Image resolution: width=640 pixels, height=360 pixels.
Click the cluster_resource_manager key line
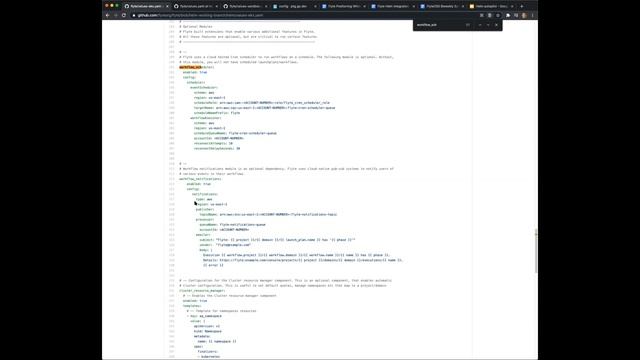pyautogui.click(x=202, y=291)
